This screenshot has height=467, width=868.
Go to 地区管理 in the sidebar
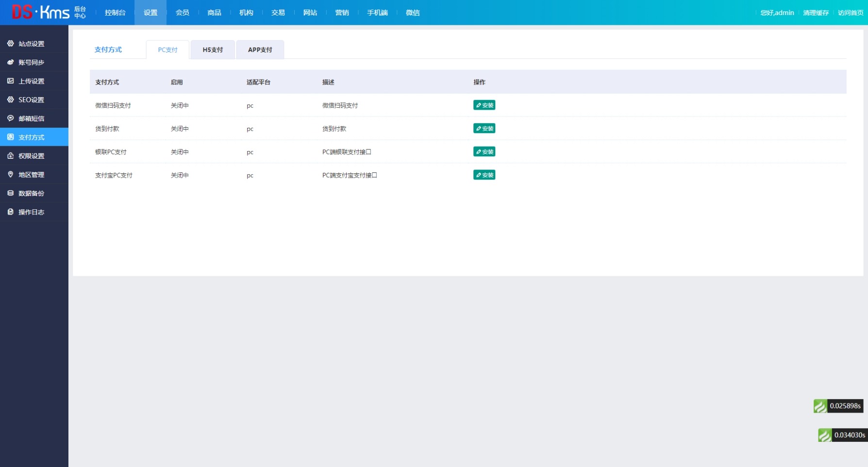point(34,174)
